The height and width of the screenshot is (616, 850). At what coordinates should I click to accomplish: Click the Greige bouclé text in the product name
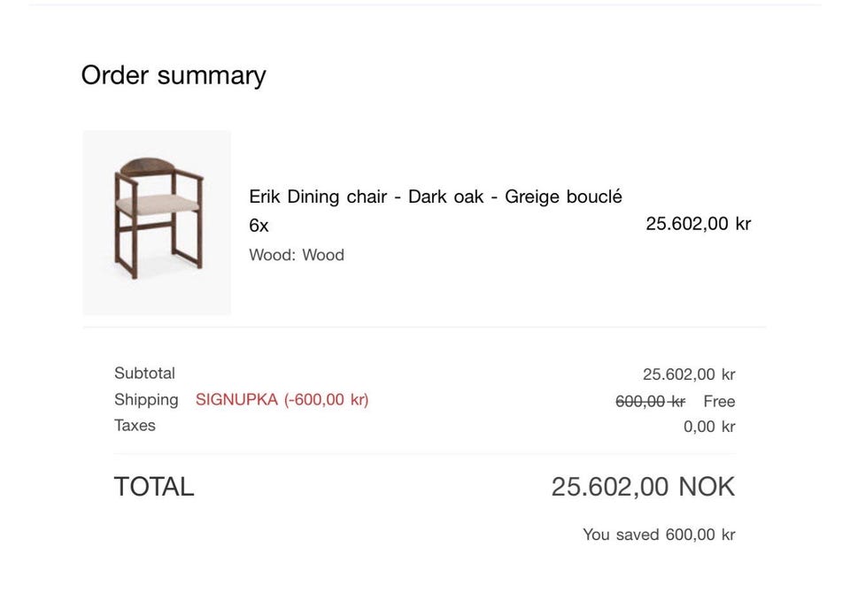pos(563,196)
